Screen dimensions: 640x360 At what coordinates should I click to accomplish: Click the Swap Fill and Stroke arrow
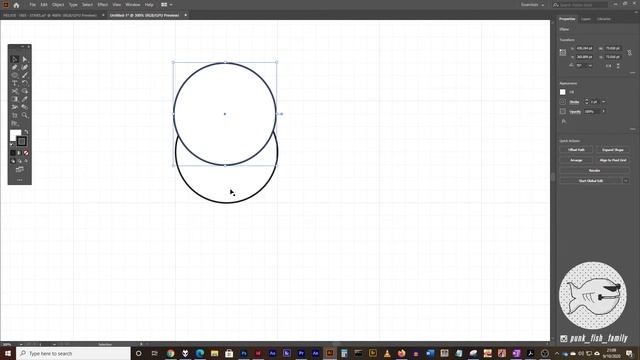[27, 131]
